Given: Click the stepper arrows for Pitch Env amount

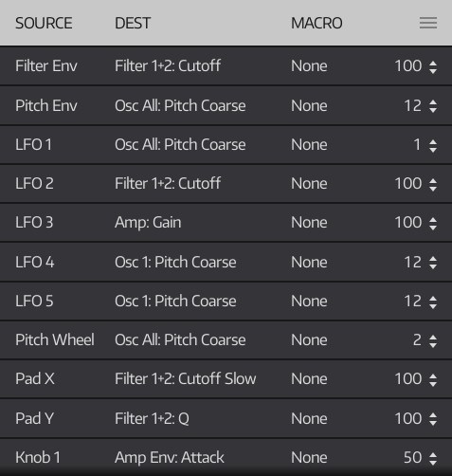Looking at the screenshot, I should [433, 106].
